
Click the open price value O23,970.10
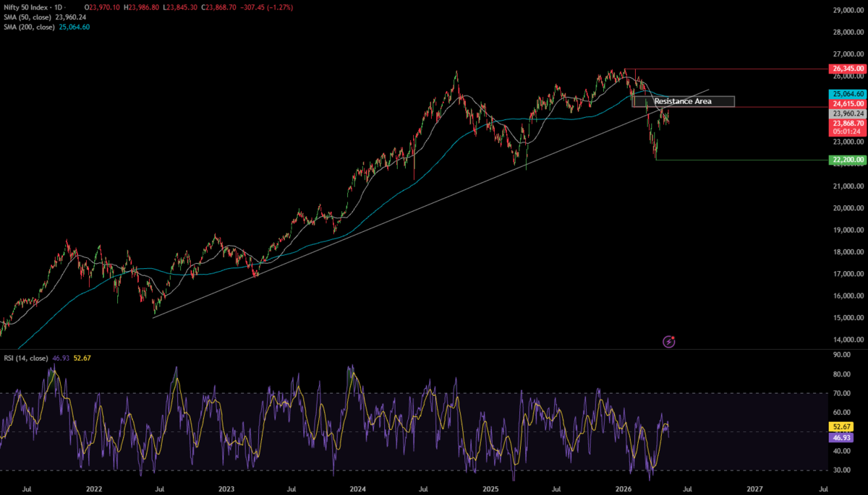click(x=103, y=7)
